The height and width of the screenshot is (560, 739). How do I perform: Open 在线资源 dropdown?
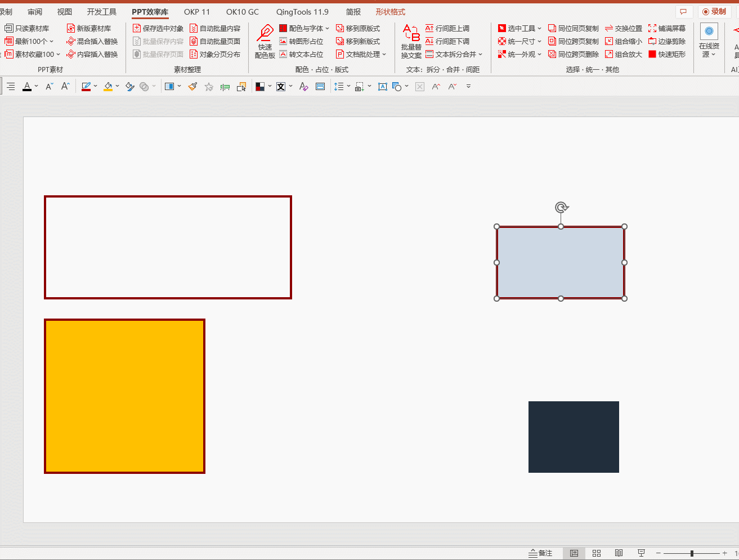coord(709,42)
